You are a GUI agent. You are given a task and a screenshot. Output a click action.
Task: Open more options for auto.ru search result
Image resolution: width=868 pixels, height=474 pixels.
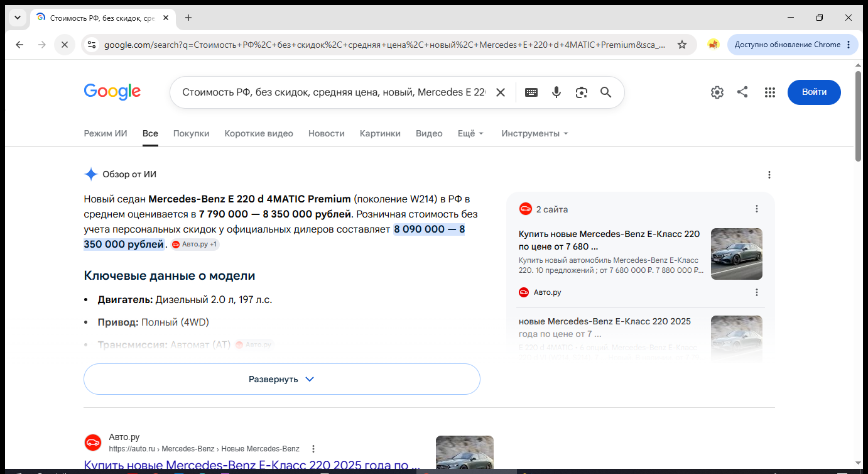[x=313, y=449]
